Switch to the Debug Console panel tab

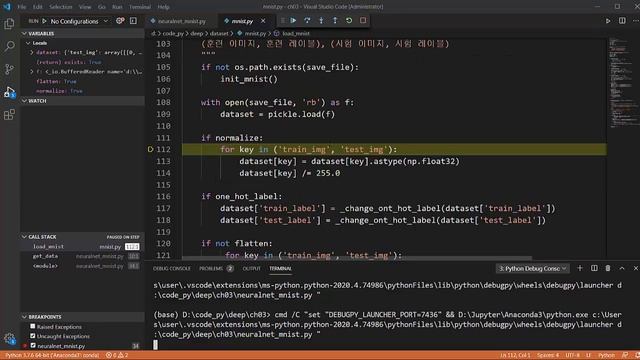171,268
